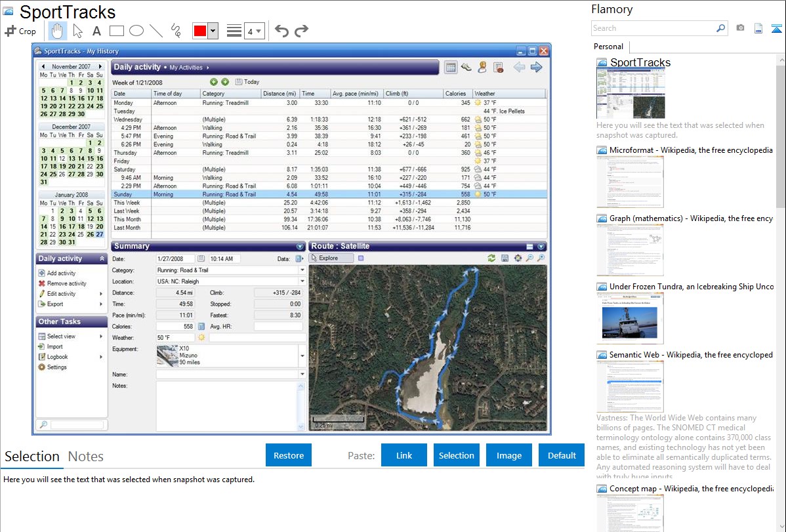Collapse the Daily activity side panel
This screenshot has width=786, height=532.
[102, 258]
